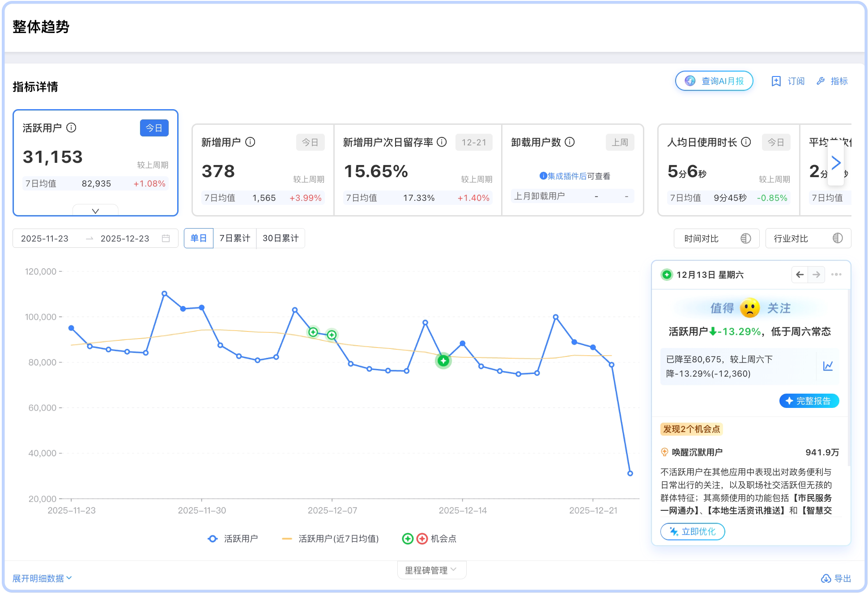
Task: Click green opportunity marker on Dec 13
Action: (x=443, y=361)
